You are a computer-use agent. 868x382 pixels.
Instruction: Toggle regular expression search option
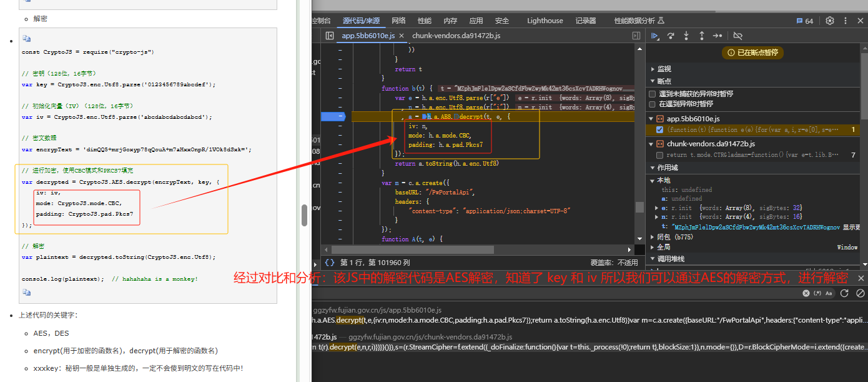[817, 293]
